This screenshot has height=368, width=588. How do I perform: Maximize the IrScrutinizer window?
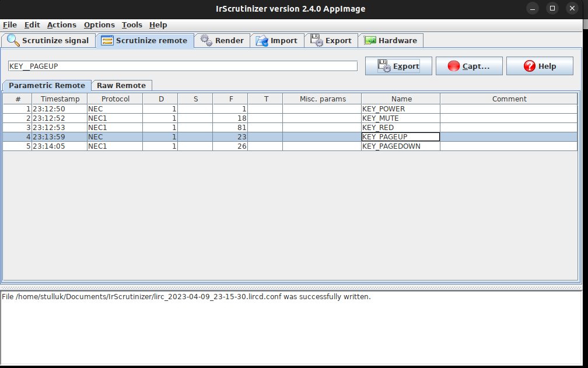click(x=552, y=9)
